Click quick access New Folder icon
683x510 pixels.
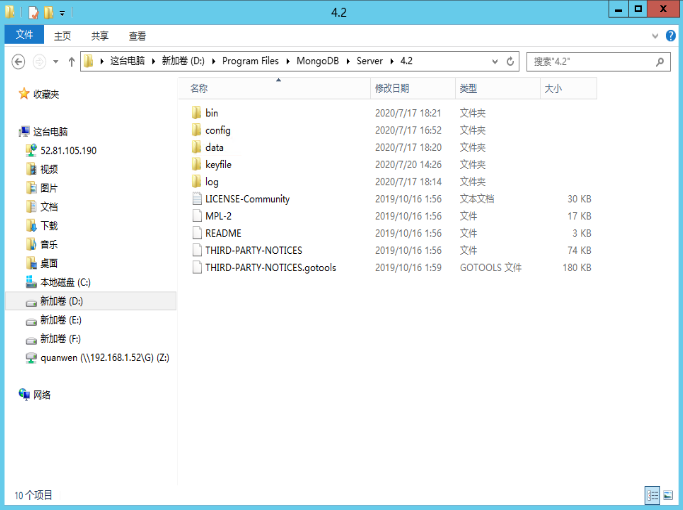[x=48, y=13]
